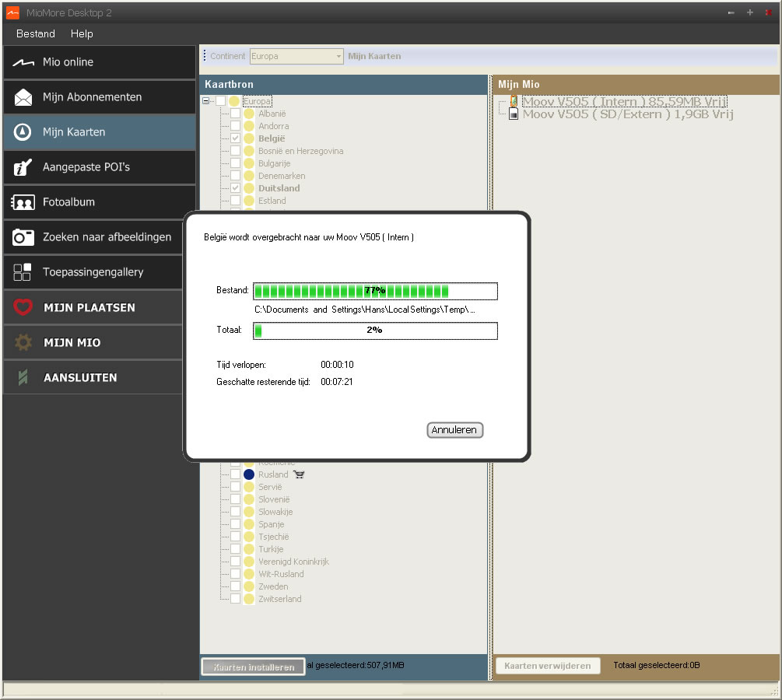Select the Mijn Kaarten compass icon
Image resolution: width=782 pixels, height=700 pixels.
(x=23, y=132)
